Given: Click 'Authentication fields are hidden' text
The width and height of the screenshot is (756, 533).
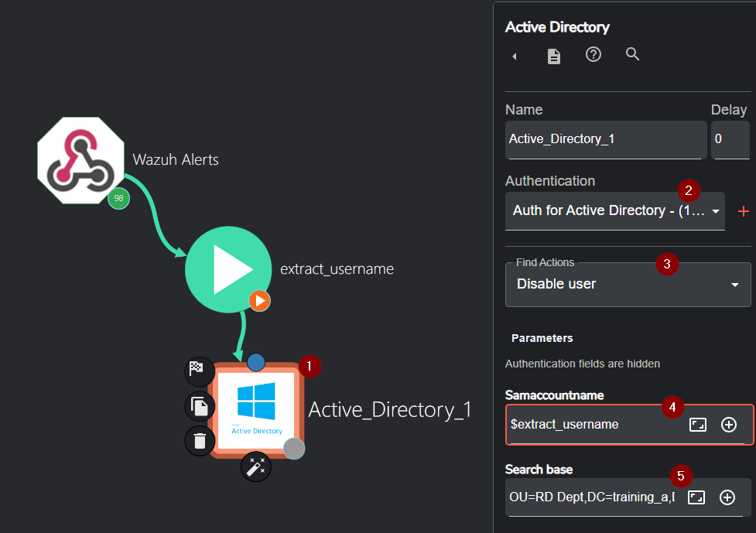Looking at the screenshot, I should [583, 364].
